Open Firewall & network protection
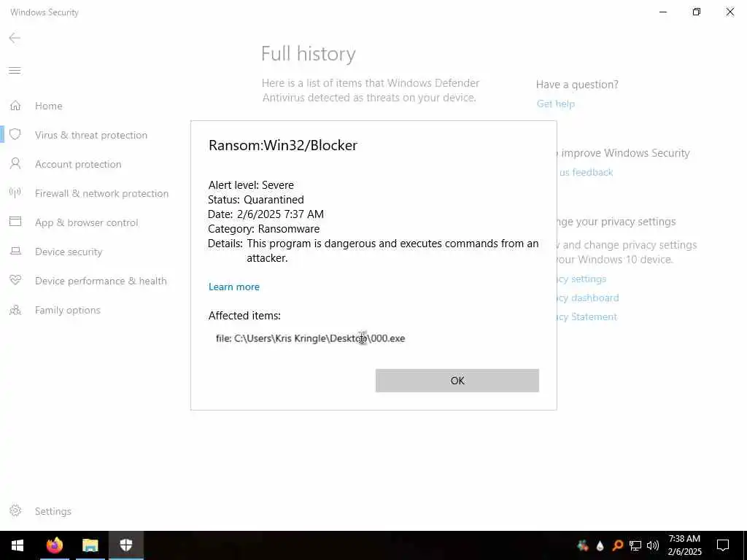 (x=101, y=193)
